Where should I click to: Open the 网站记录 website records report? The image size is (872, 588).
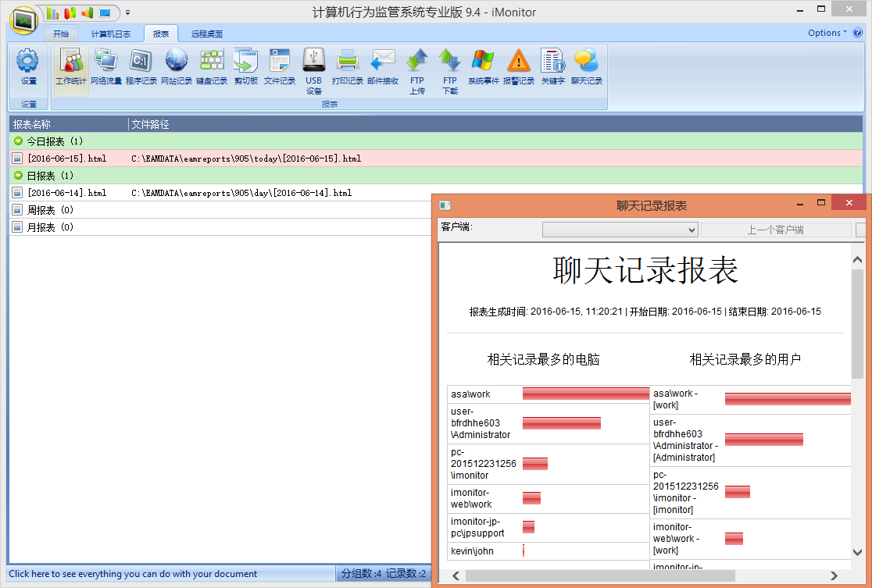[x=176, y=66]
